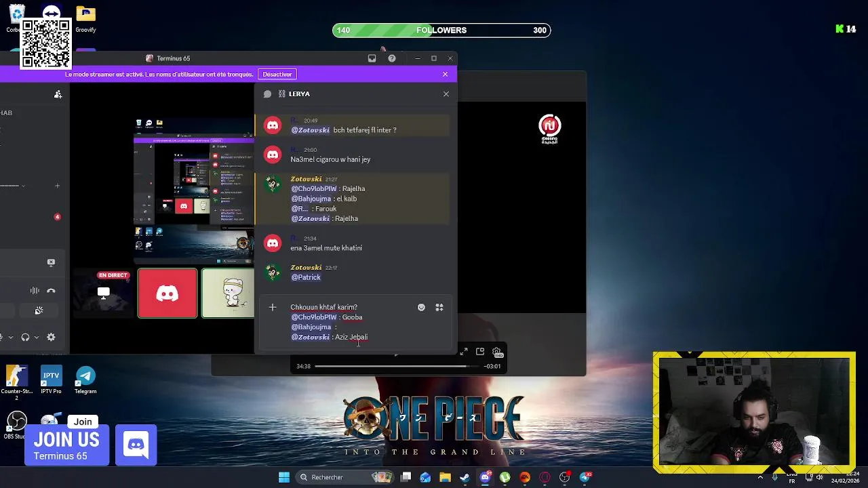Open the Windows Start menu
Viewport: 868px width, 488px height.
click(284, 477)
